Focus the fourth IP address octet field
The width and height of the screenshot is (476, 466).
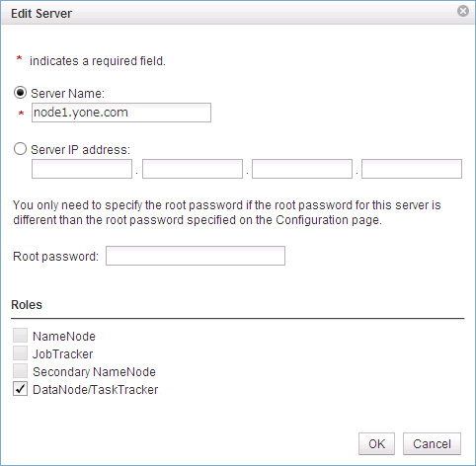412,169
